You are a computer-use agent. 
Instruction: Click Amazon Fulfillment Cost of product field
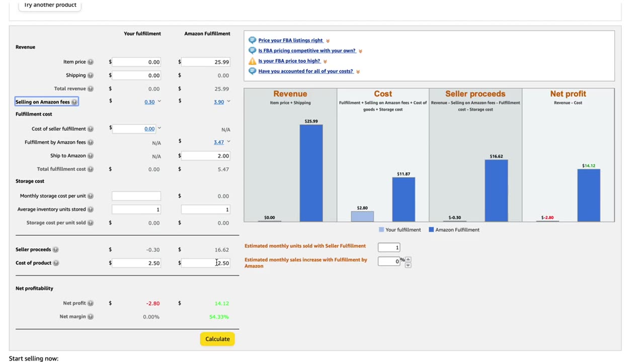coord(206,263)
